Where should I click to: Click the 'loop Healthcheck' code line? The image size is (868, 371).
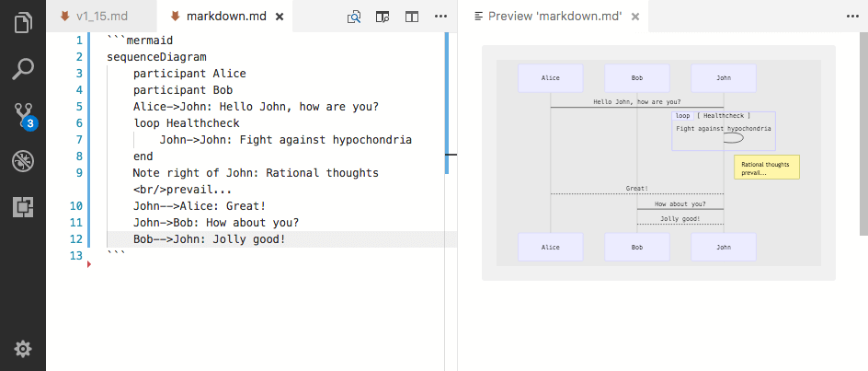pyautogui.click(x=187, y=123)
